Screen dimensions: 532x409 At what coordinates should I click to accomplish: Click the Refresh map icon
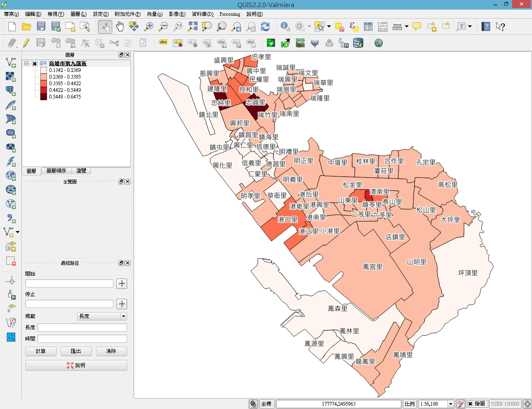[x=265, y=27]
